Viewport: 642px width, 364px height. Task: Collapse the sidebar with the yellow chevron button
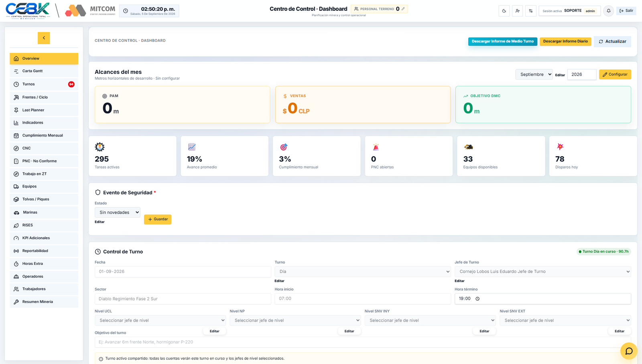point(44,38)
